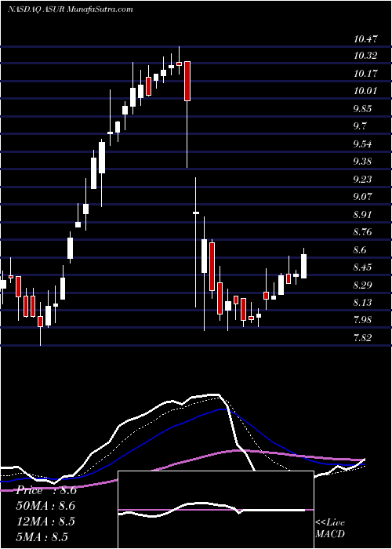Click the 8.76 price axis label
Viewport: 392px width, 549px height.
tap(362, 232)
